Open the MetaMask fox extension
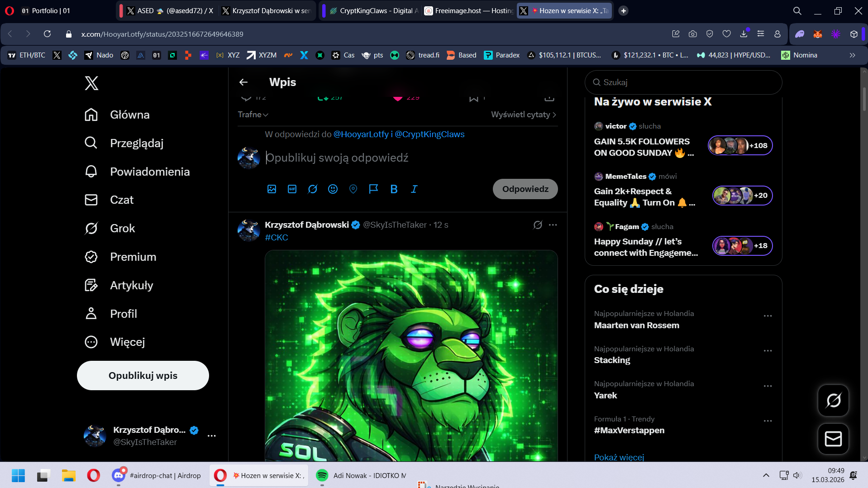868x488 pixels. 817,34
